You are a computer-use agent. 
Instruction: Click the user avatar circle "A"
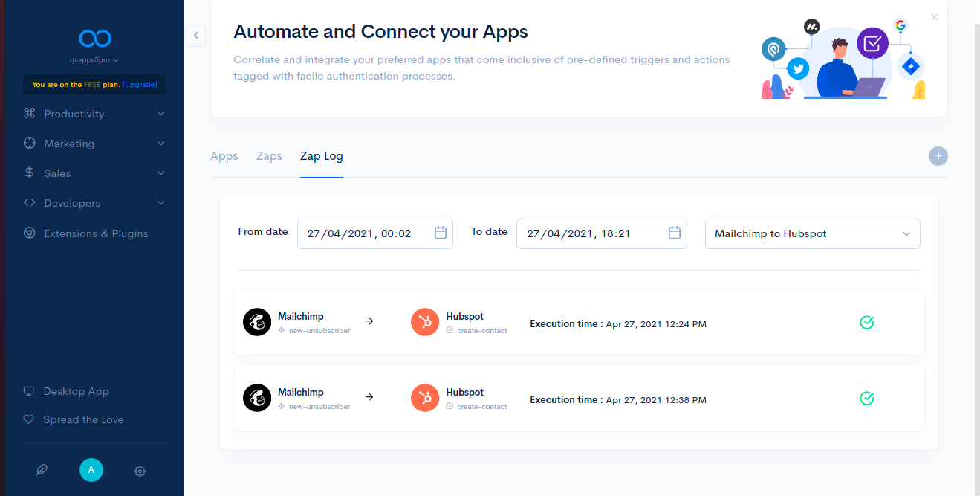coord(91,470)
